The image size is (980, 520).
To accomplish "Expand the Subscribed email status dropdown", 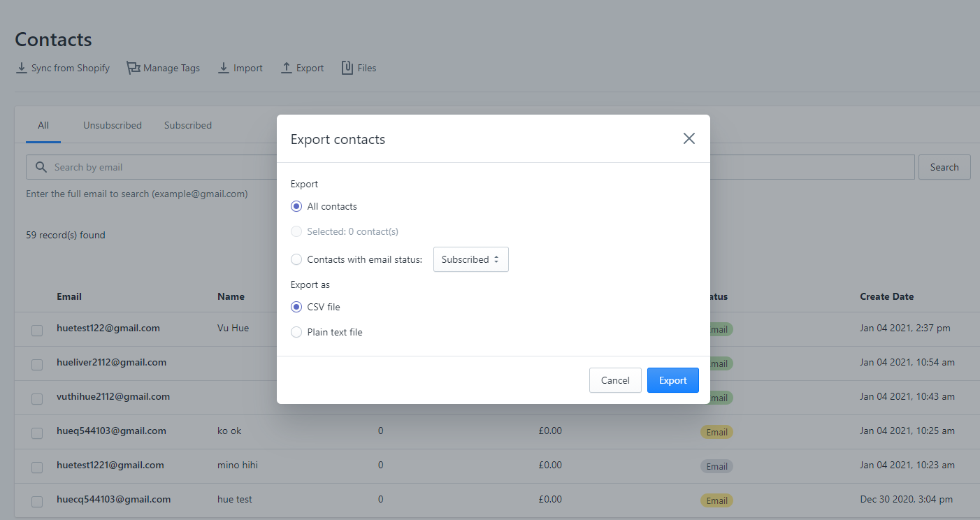I will [x=470, y=259].
